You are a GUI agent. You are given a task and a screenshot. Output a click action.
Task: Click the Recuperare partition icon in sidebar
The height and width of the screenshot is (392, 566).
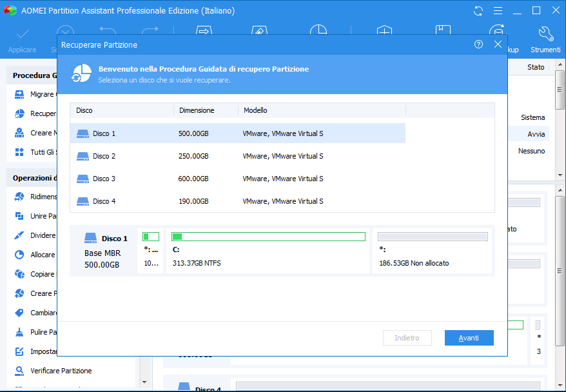coord(19,113)
